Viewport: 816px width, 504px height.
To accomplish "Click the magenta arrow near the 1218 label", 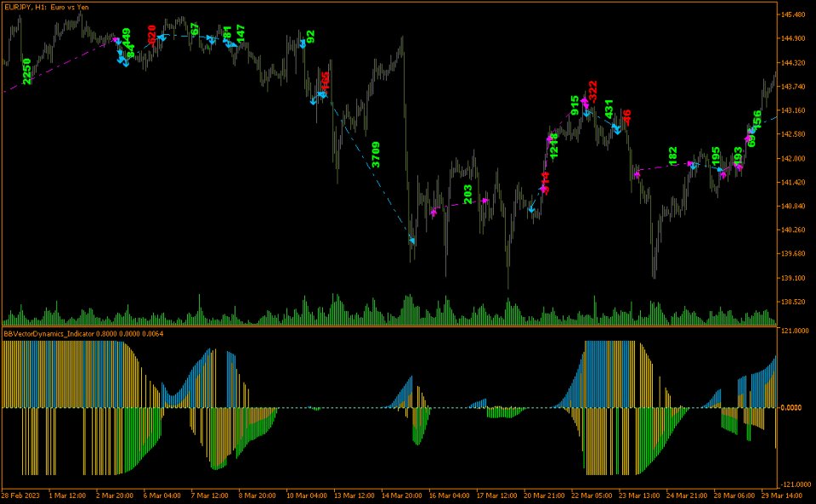I will [550, 139].
